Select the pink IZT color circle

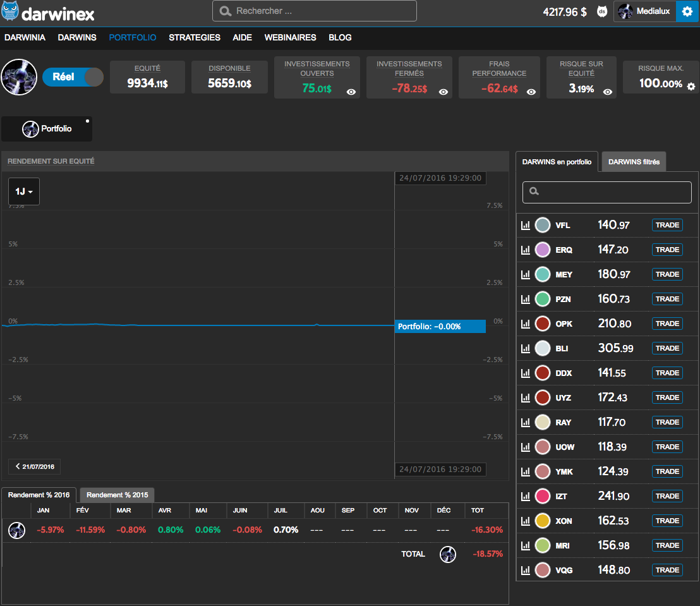tap(542, 496)
